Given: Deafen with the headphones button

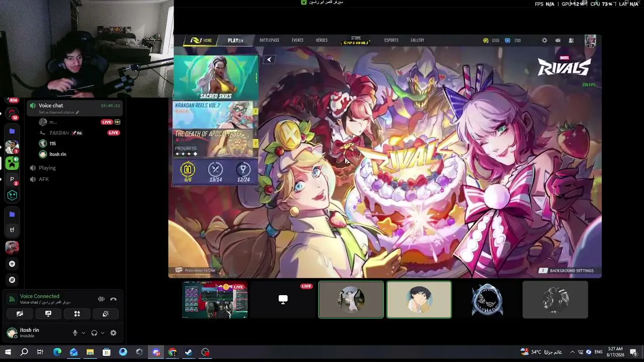Looking at the screenshot, I should (94, 333).
